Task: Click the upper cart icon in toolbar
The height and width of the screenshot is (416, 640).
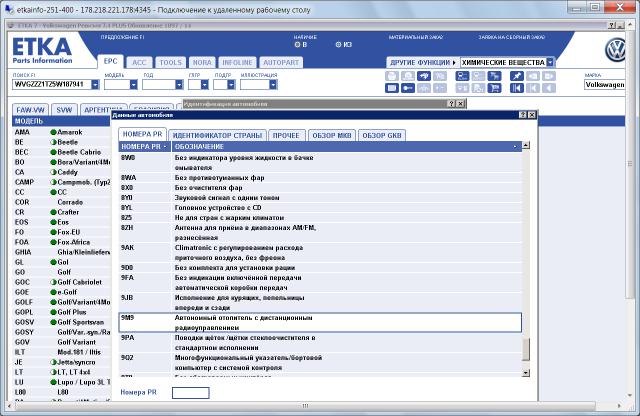Action: [x=494, y=76]
